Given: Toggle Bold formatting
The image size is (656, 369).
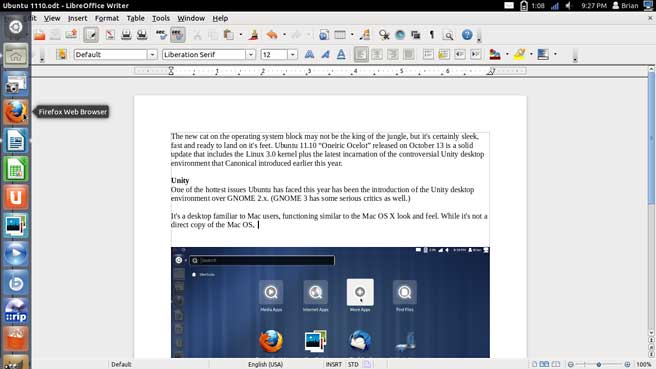Looking at the screenshot, I should point(309,54).
